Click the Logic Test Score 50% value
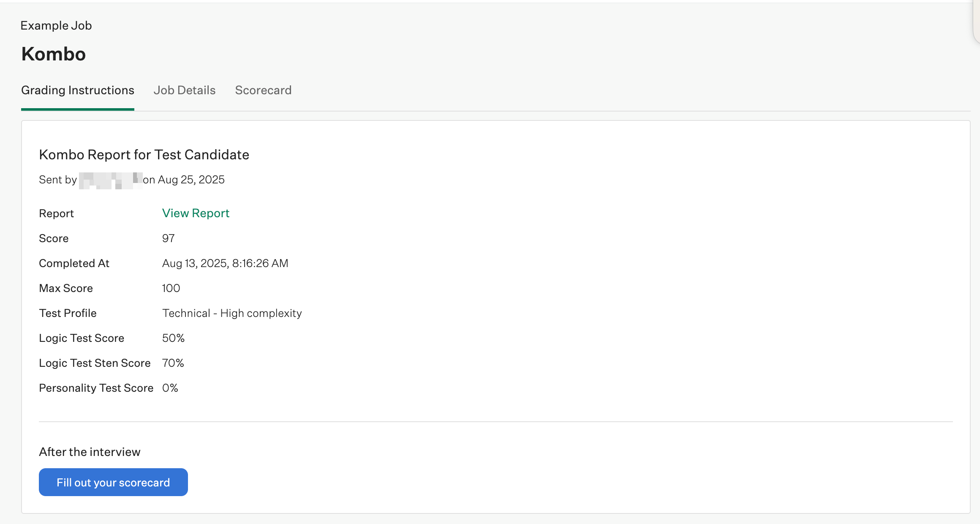 click(x=173, y=338)
